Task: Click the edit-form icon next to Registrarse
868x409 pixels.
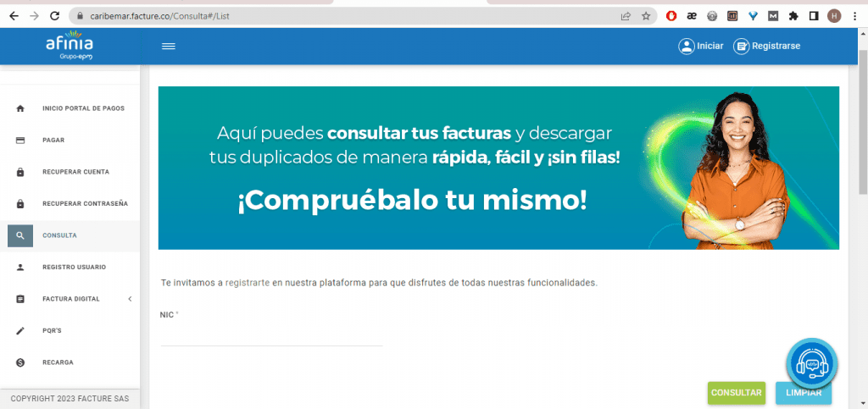Action: (741, 47)
